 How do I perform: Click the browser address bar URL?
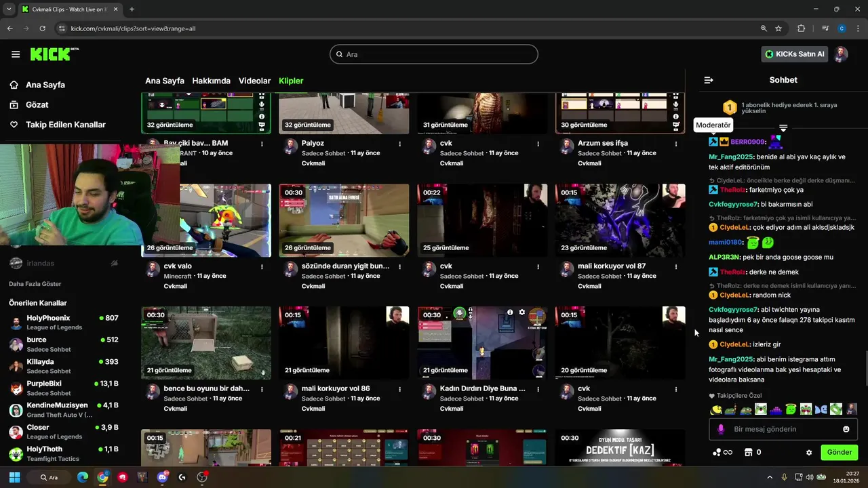click(x=133, y=28)
